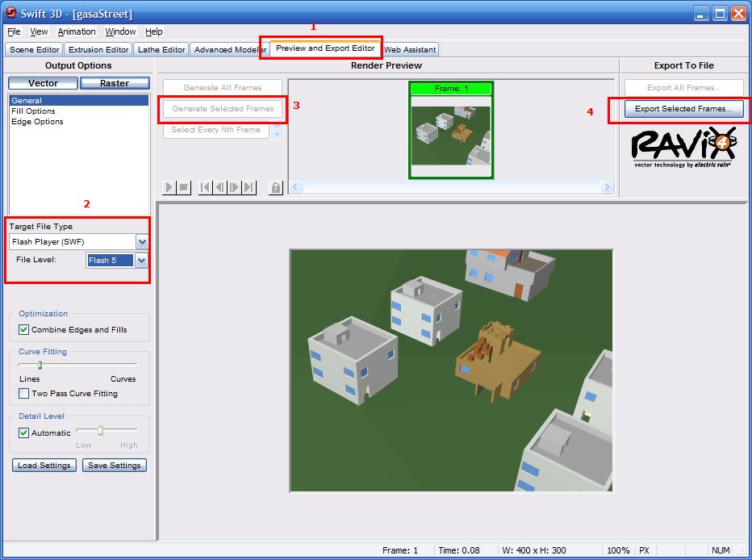Viewport: 752px width, 560px height.
Task: Select the Frame 1 thumbnail
Action: click(x=451, y=129)
